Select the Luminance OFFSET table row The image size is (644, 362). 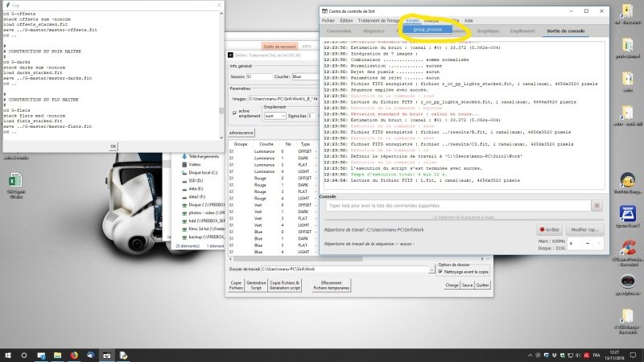pos(273,151)
